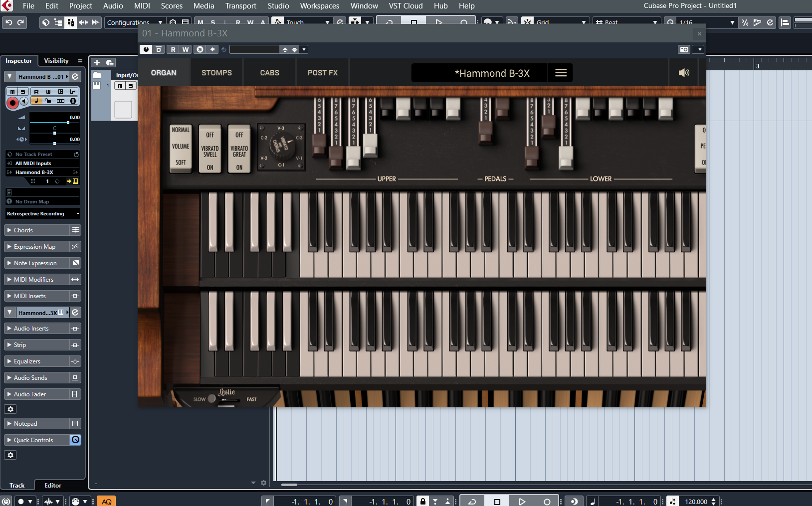Image resolution: width=812 pixels, height=506 pixels.
Task: Click the Record button in the bottom transport
Action: (547, 502)
